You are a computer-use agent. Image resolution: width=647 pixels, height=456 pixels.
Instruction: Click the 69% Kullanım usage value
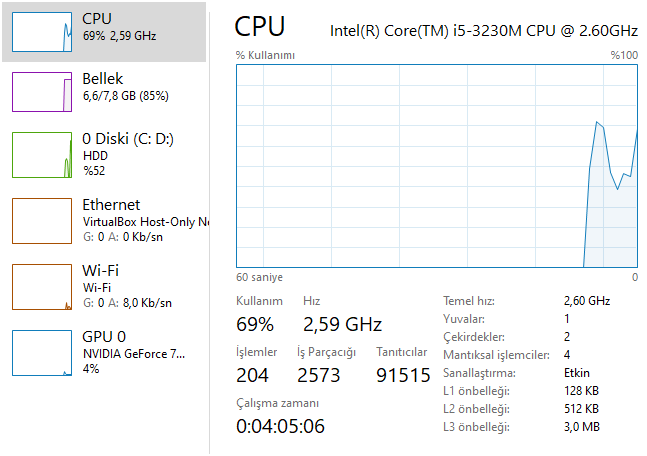coord(255,324)
